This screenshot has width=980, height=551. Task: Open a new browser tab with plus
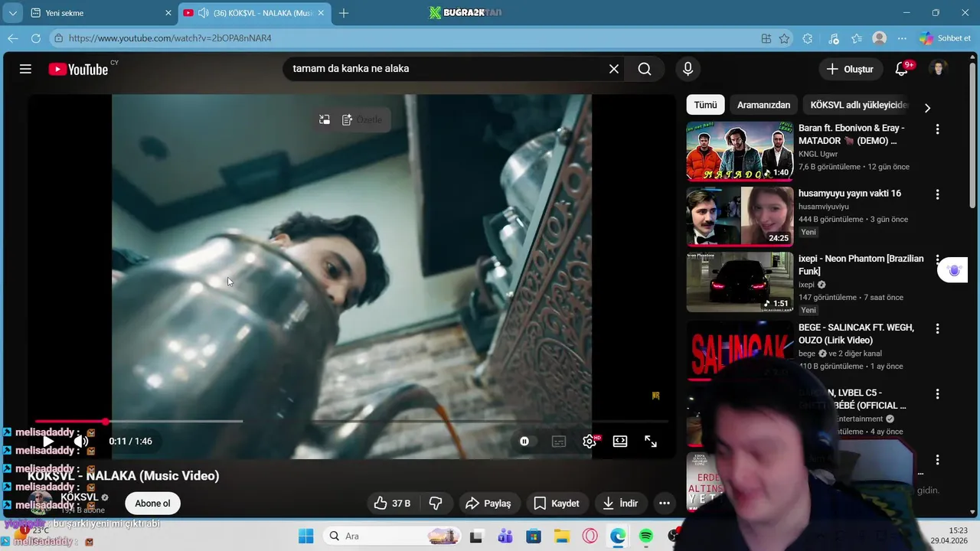pyautogui.click(x=344, y=13)
